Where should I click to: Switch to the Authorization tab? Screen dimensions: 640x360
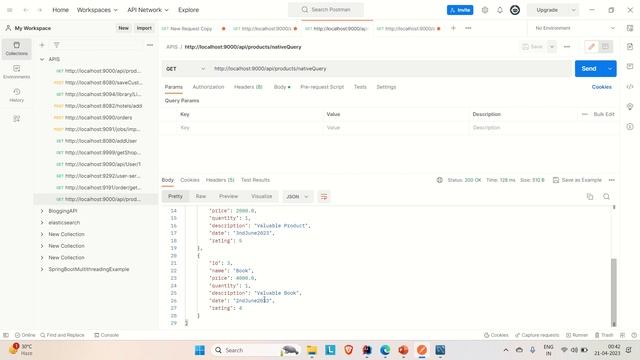pyautogui.click(x=208, y=87)
